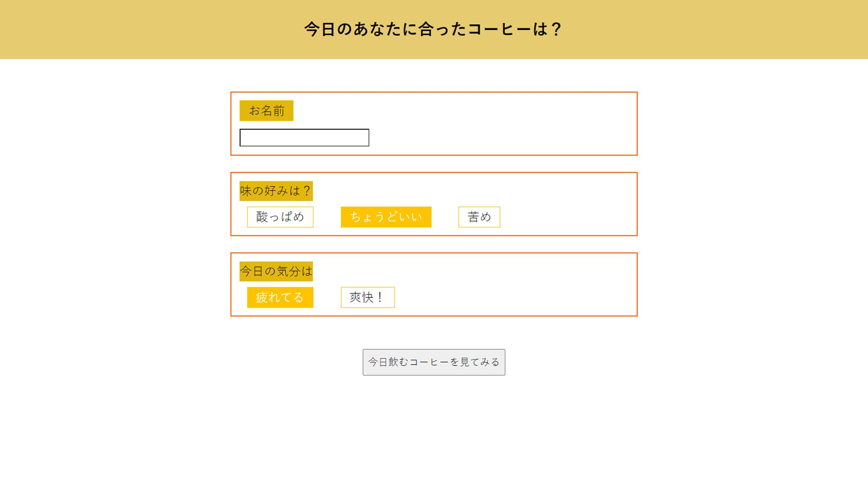Switch taste preference to the bitter 苦め choice
The height and width of the screenshot is (488, 868).
coord(479,217)
